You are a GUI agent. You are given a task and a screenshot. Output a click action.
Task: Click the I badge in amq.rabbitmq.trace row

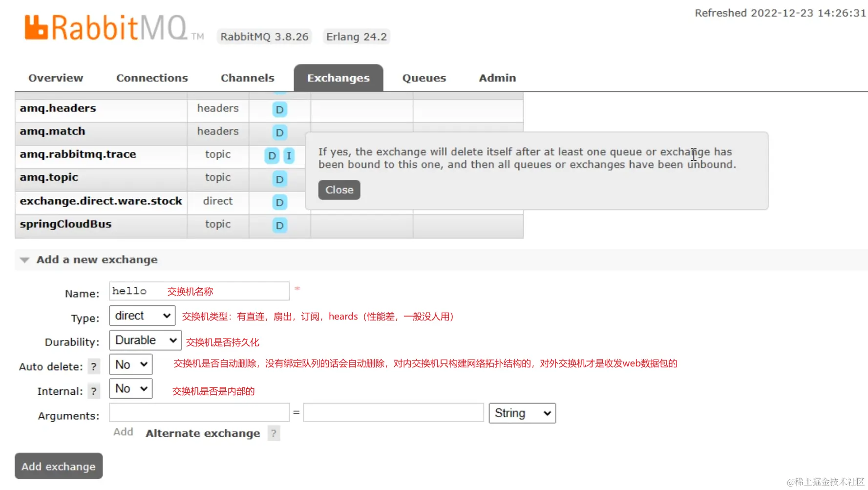[289, 156]
